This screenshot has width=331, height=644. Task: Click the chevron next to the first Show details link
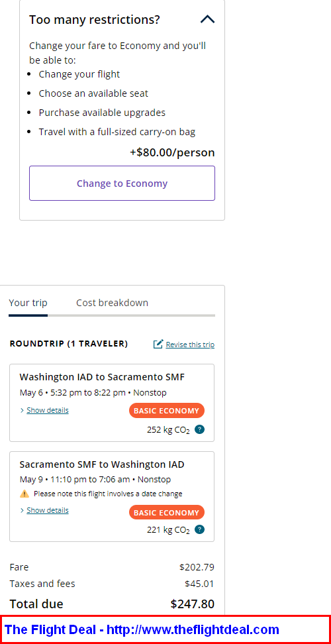22,410
